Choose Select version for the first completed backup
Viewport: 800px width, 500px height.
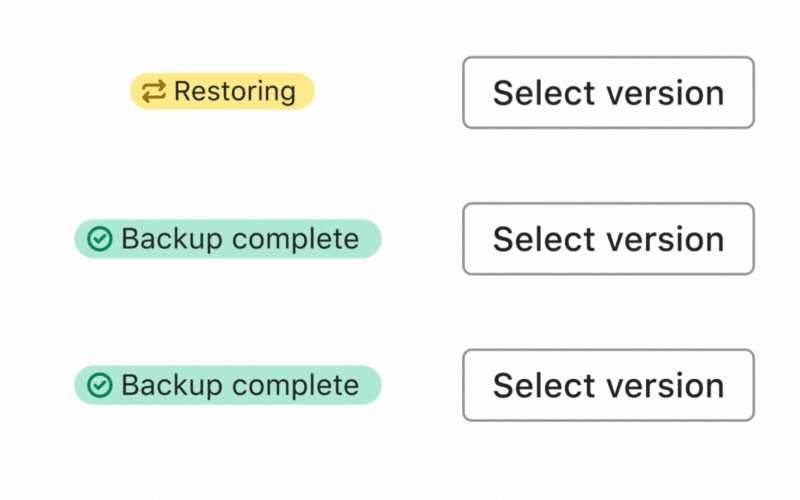pyautogui.click(x=608, y=239)
